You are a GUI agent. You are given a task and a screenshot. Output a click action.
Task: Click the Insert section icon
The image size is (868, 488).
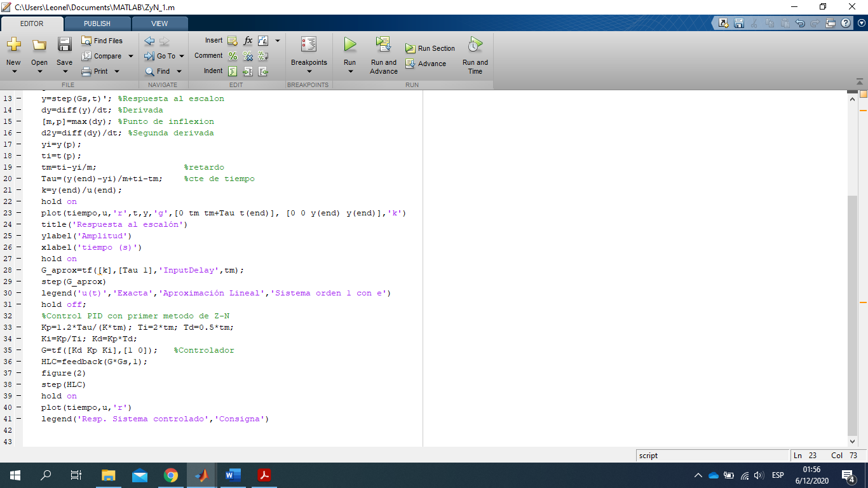pos(233,41)
